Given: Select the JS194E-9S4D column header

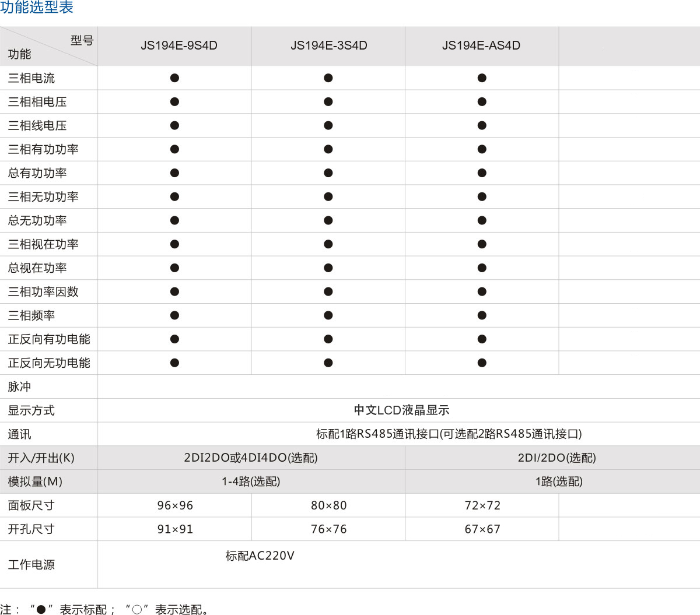Looking at the screenshot, I should pyautogui.click(x=178, y=45).
